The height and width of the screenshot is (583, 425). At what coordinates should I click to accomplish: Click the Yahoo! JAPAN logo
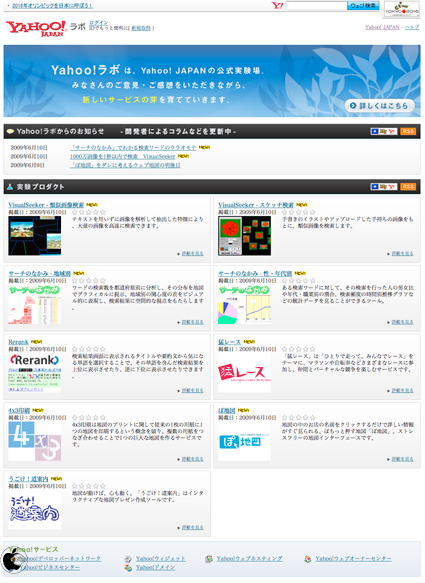36,29
